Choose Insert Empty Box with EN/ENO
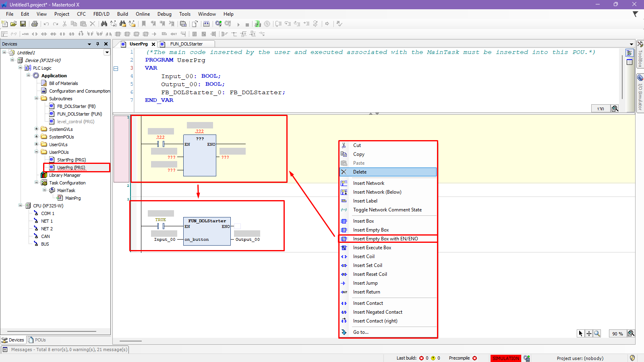Screen dimensions: 644x362 (x=385, y=239)
